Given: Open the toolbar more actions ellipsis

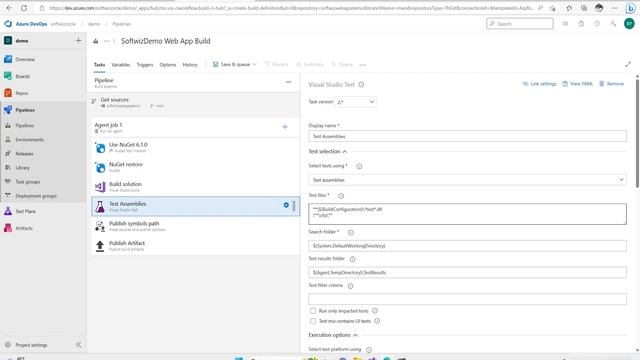Looking at the screenshot, I should pyautogui.click(x=362, y=64).
